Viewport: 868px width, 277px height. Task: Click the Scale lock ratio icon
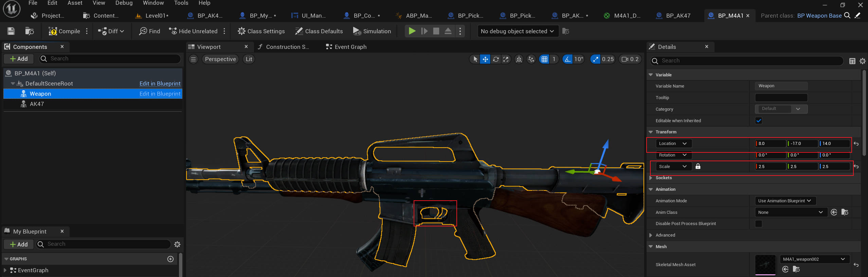[x=698, y=166]
